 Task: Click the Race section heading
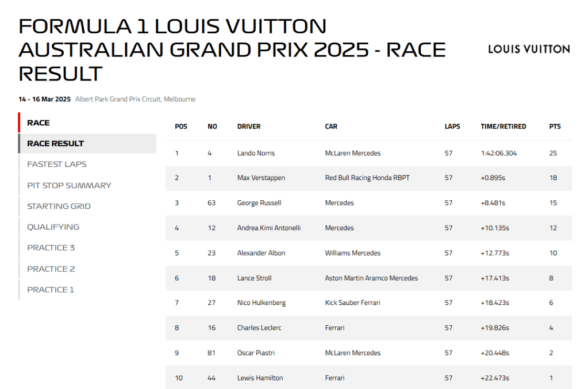39,123
